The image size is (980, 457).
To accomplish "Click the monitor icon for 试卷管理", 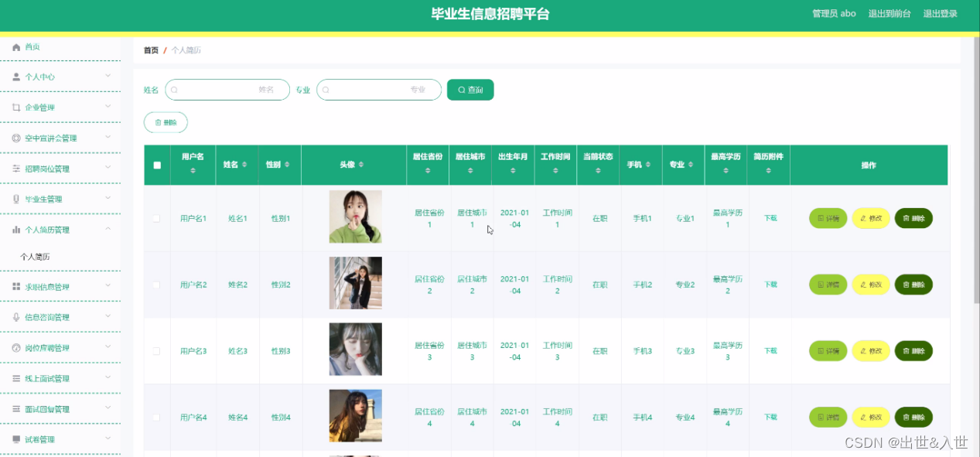I will click(16, 439).
